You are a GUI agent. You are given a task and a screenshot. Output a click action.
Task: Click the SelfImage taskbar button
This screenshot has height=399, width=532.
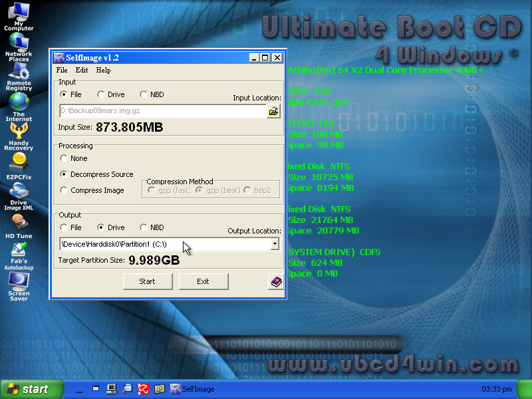(x=192, y=389)
